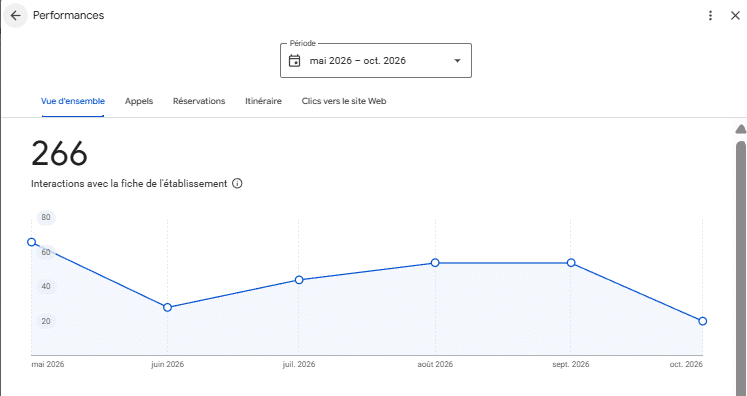Click the 'Interactions avec la fiche de l'établissement' text

coord(129,183)
